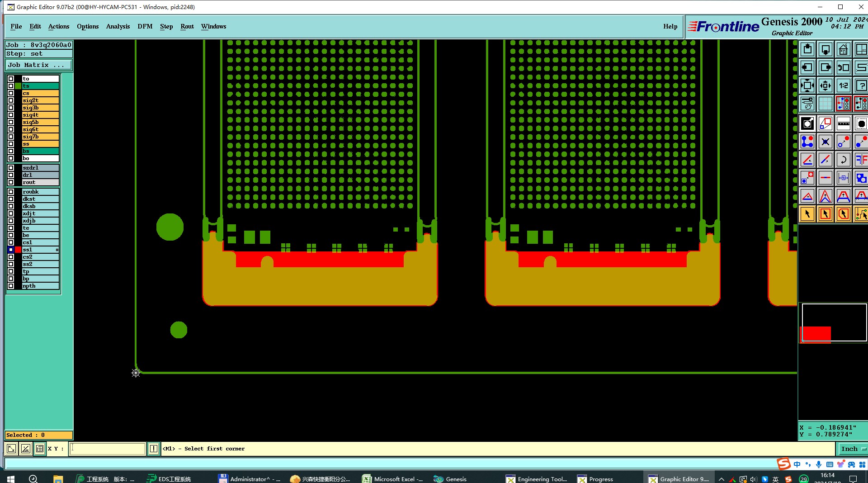
Task: Click the black color swatch of 'bo' layer
Action: (18, 158)
